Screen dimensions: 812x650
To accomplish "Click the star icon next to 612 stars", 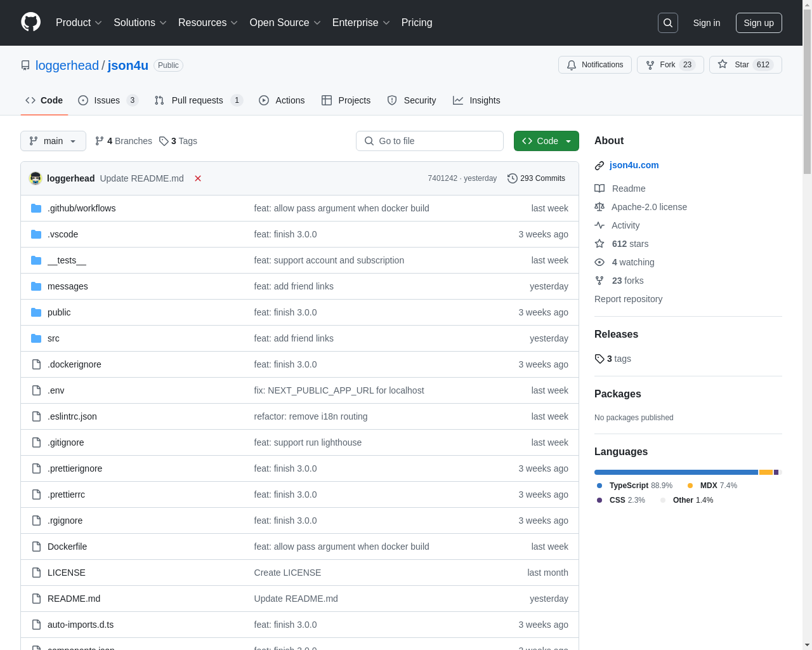I will click(x=599, y=244).
